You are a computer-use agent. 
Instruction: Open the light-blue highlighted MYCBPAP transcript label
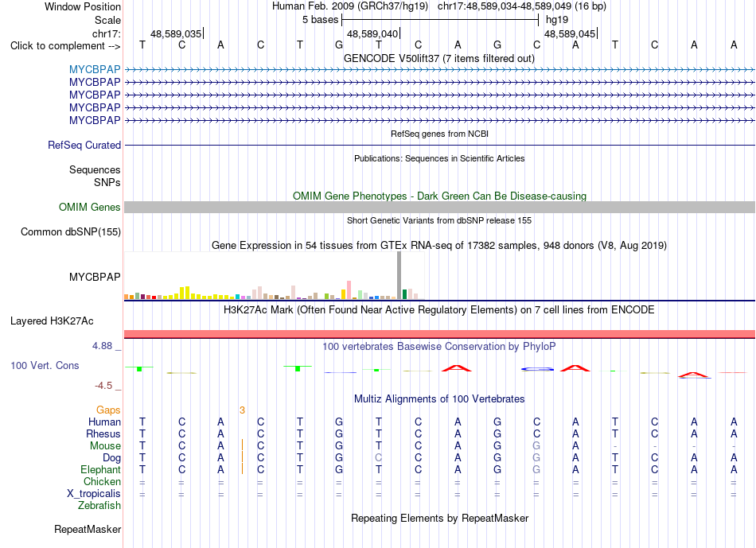(x=95, y=69)
